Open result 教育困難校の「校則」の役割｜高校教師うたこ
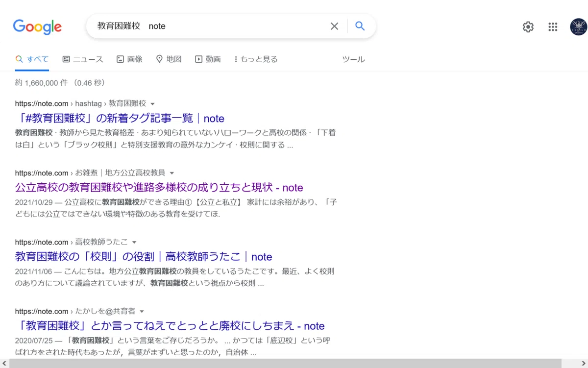Screen dimensions: 588x368 (144, 257)
